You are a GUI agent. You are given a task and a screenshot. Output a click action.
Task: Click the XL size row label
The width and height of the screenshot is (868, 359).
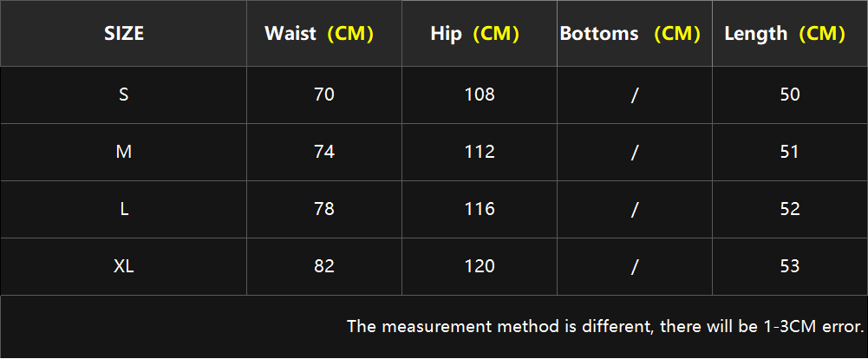(x=123, y=266)
